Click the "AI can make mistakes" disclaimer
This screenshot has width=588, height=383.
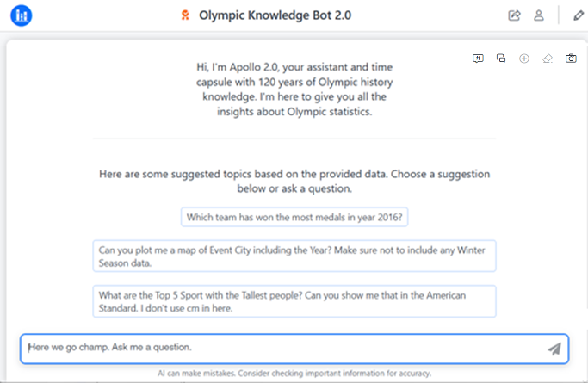(294, 374)
